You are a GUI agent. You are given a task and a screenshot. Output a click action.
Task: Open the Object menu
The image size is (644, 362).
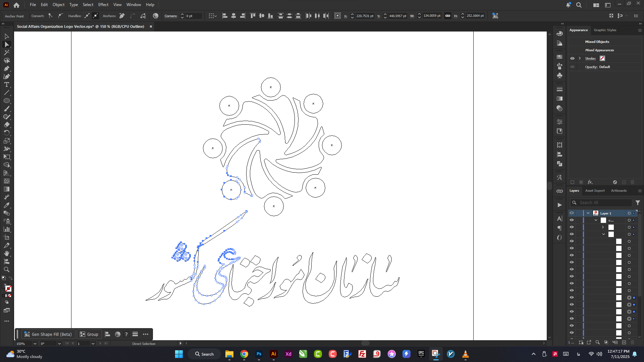click(58, 5)
